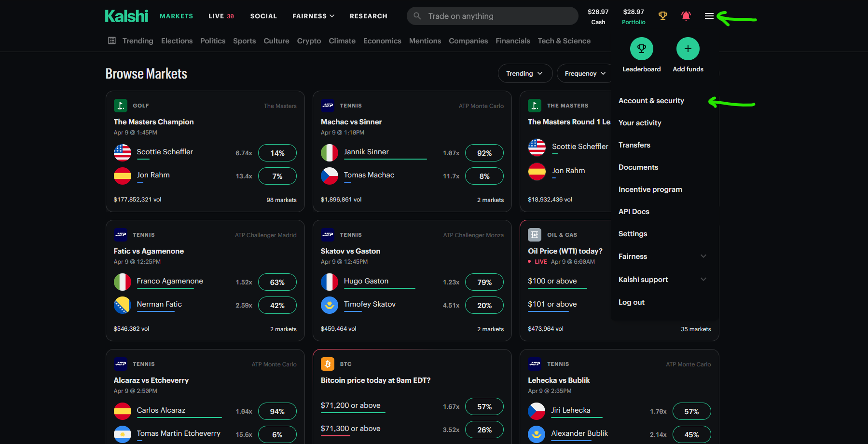This screenshot has height=444, width=868.
Task: Open The Masters Champion market
Action: pyautogui.click(x=153, y=122)
